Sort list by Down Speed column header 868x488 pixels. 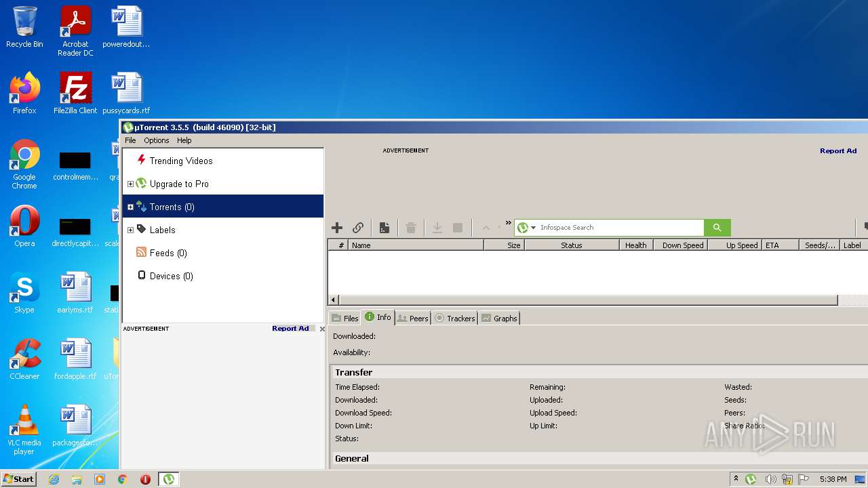click(x=680, y=245)
